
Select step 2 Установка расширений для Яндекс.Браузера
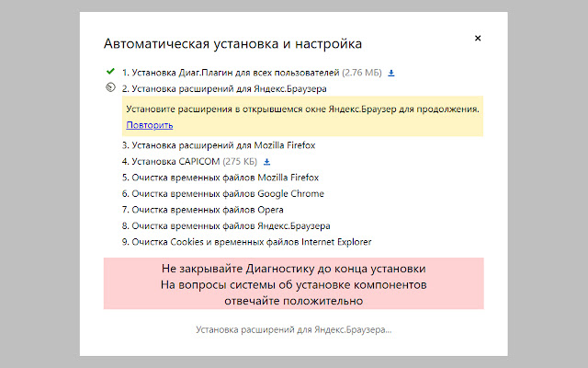(x=224, y=89)
